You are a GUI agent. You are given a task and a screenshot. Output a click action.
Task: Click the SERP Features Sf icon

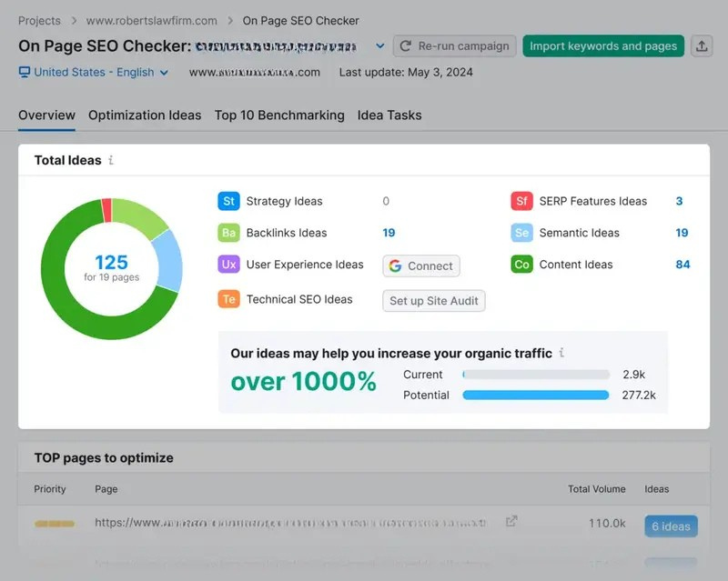point(521,201)
